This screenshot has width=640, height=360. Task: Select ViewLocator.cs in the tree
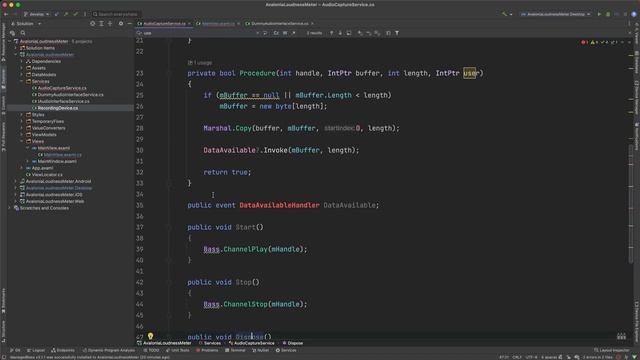tap(47, 175)
